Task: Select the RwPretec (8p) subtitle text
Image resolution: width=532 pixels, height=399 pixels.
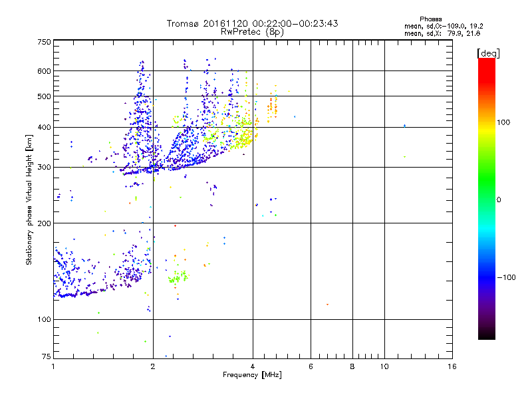Action: coord(252,31)
